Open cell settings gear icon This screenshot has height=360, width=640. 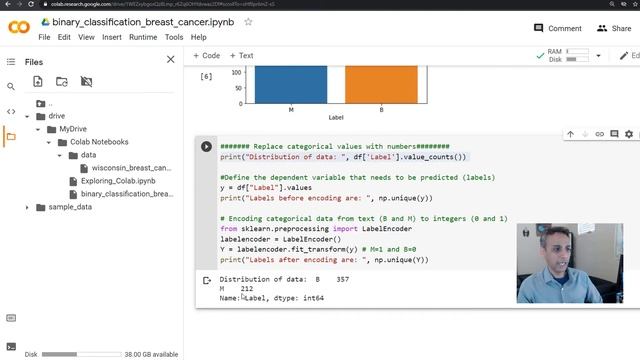(629, 134)
